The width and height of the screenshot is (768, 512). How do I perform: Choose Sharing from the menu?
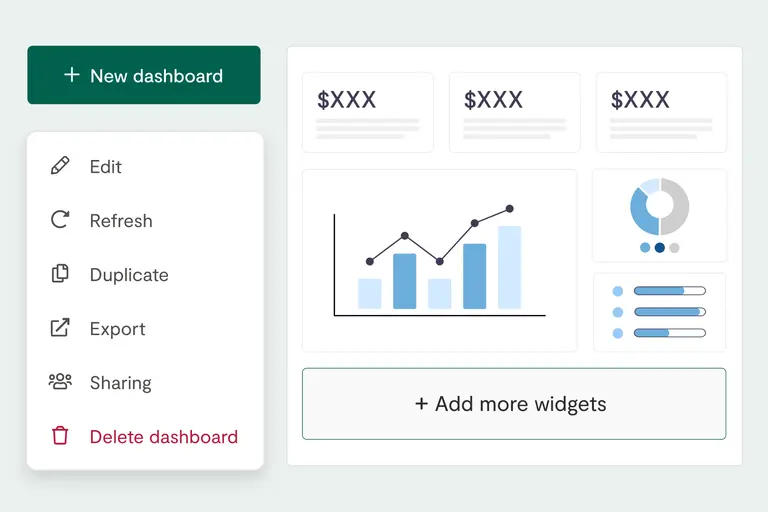click(120, 383)
